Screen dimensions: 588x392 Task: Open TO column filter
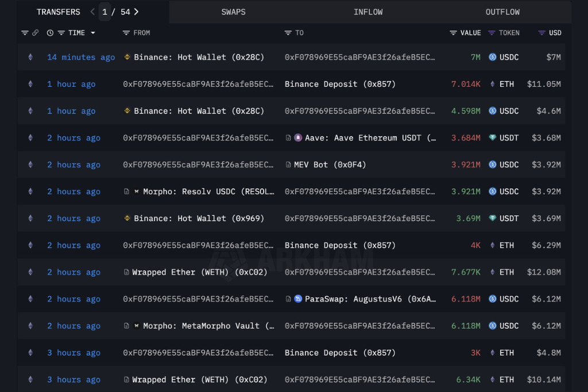click(288, 33)
